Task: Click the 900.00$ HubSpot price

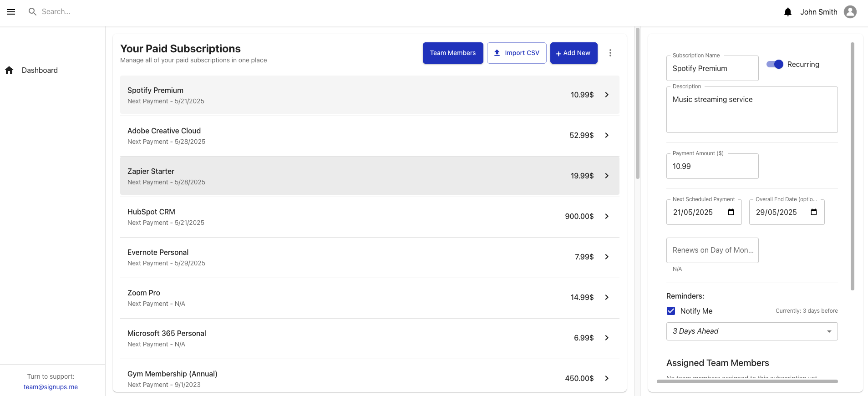Action: click(x=579, y=216)
